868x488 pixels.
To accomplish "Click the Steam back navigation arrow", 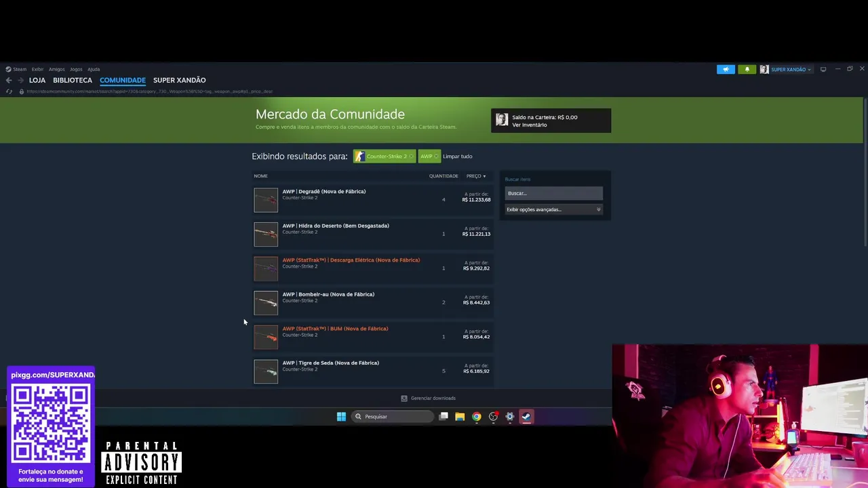I will [x=9, y=80].
